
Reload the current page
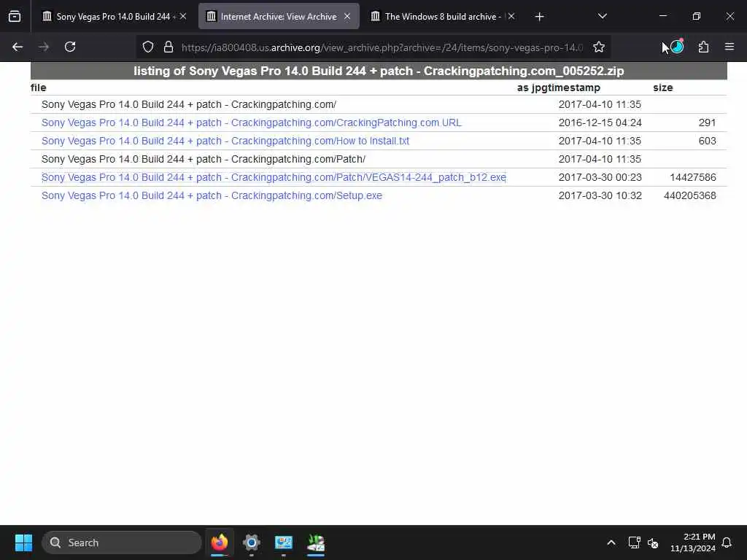70,47
